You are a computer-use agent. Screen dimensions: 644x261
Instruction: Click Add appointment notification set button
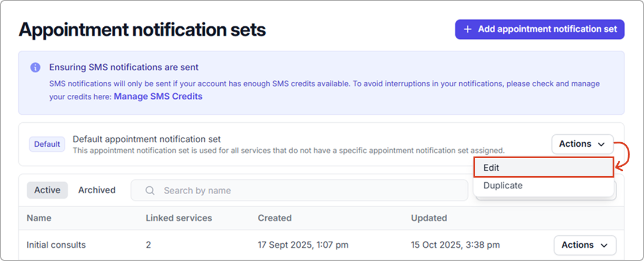coord(540,29)
